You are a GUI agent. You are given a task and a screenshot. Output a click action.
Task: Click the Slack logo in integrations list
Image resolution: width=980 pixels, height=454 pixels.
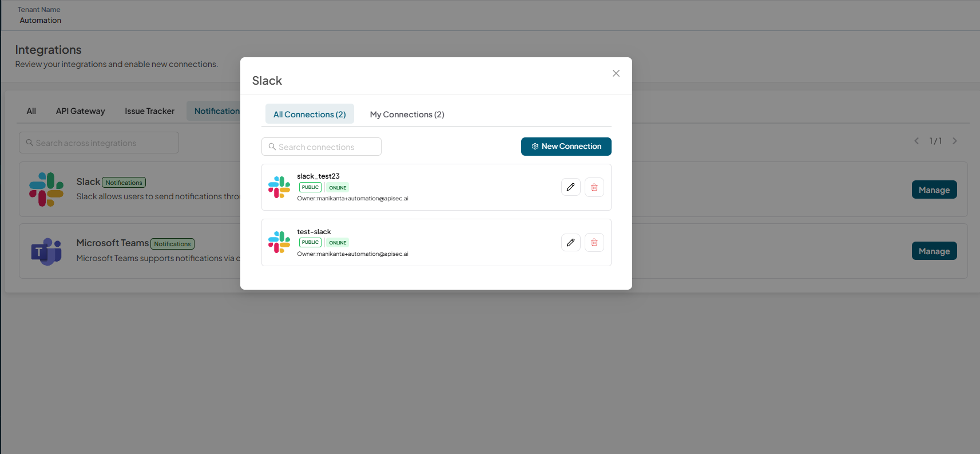click(x=46, y=190)
